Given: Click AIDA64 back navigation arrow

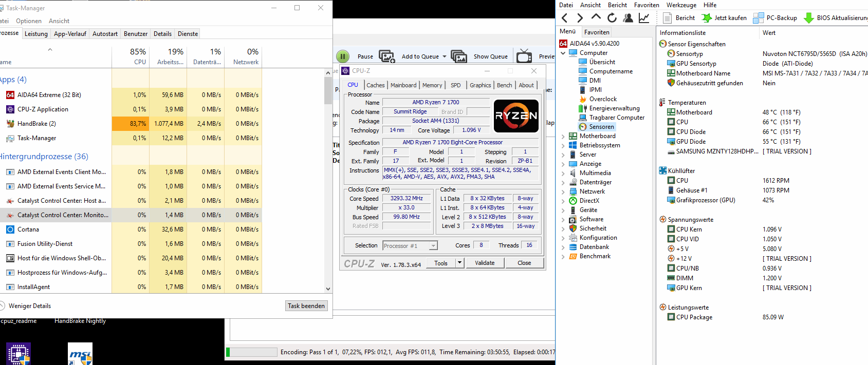Looking at the screenshot, I should tap(565, 18).
